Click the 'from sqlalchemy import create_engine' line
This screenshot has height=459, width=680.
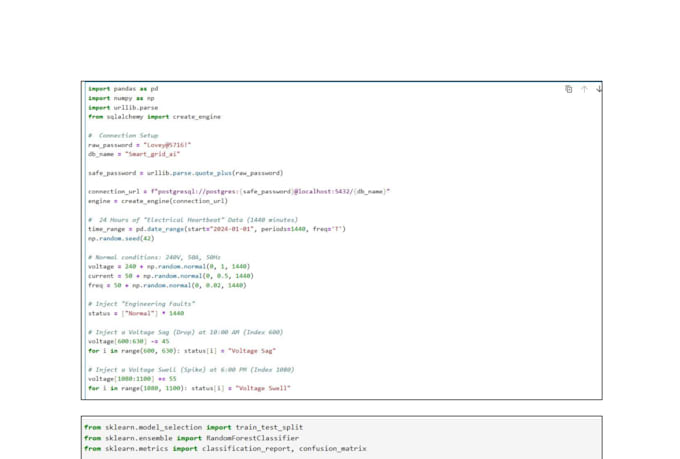(154, 117)
